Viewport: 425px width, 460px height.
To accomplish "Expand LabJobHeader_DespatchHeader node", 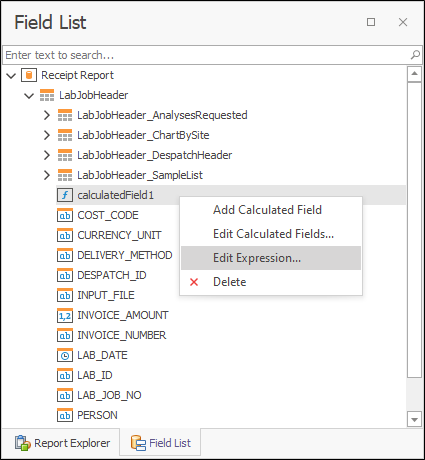I will coord(47,155).
